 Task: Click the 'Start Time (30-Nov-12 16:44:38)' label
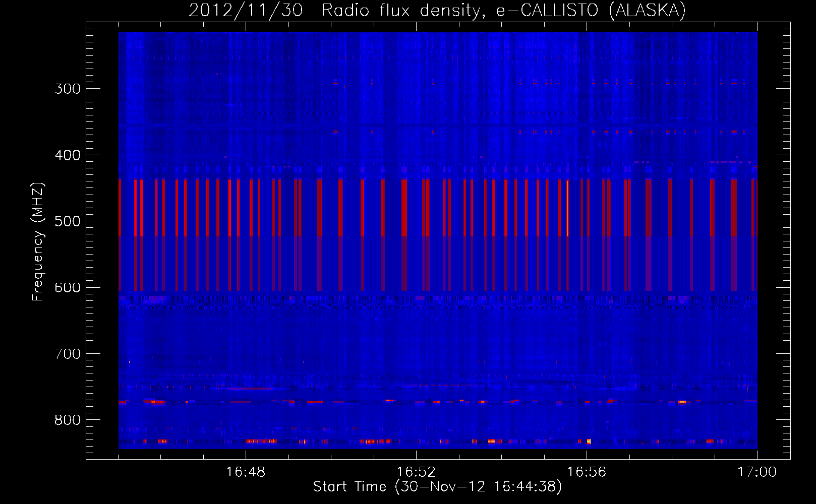pos(437,487)
